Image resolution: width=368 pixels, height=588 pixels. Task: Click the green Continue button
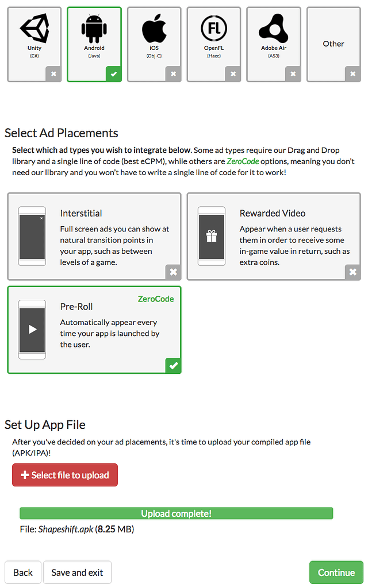click(336, 572)
